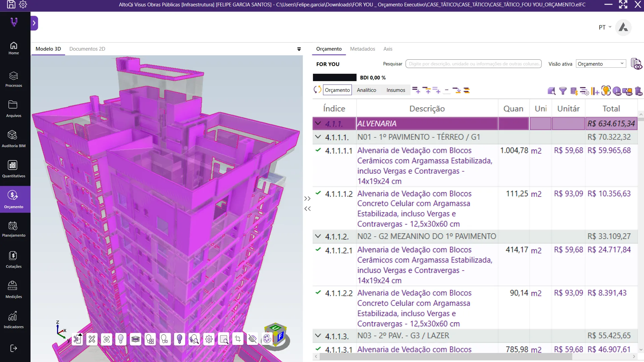Click the logout icon at sidebar bottom
This screenshot has height=362, width=644.
[x=14, y=348]
